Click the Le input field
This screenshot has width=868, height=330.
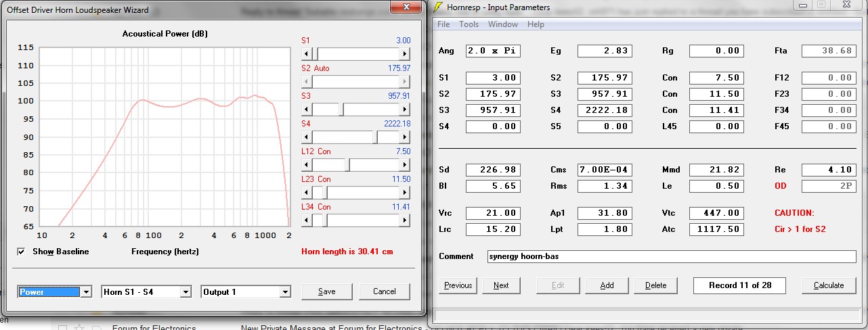pyautogui.click(x=716, y=186)
